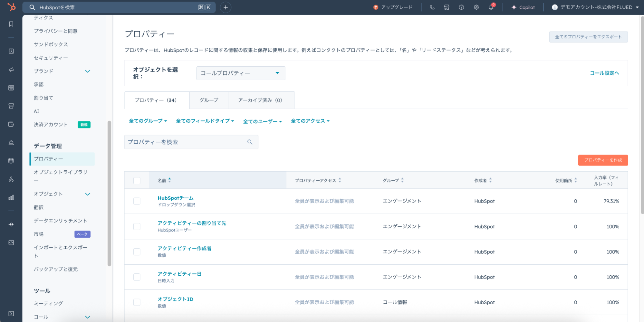Image resolution: width=644 pixels, height=322 pixels.
Task: Open the Breeze AI sparkle icon in rail
Action: pos(11,224)
